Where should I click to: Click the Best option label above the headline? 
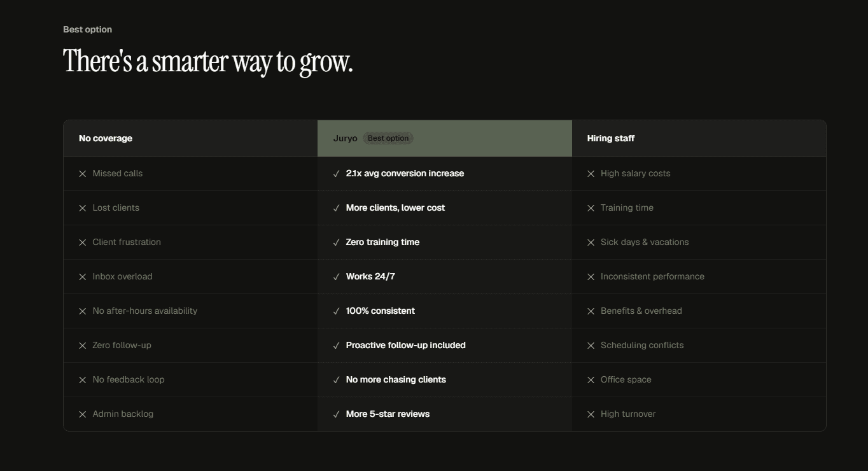[88, 29]
